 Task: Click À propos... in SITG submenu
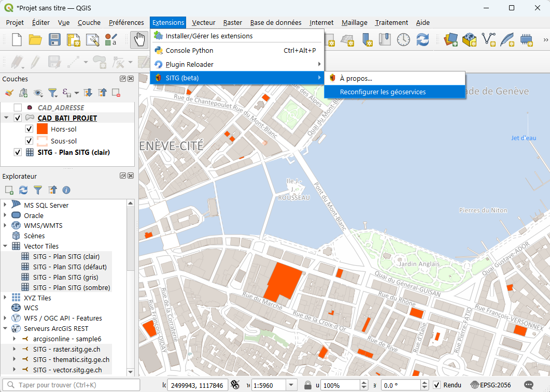(x=395, y=79)
